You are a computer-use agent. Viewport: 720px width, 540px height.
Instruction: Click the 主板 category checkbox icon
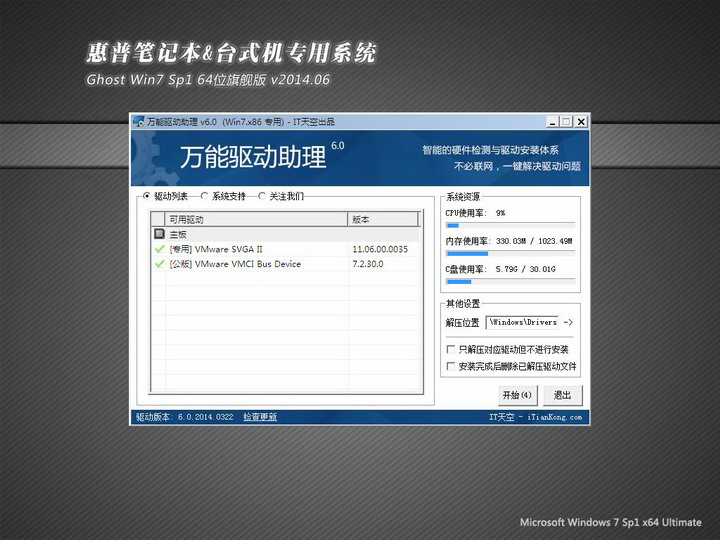point(159,233)
